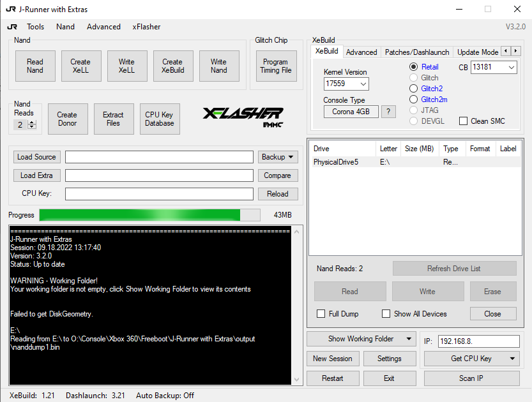Click the Load Source button
This screenshot has width=532, height=402.
click(x=37, y=157)
